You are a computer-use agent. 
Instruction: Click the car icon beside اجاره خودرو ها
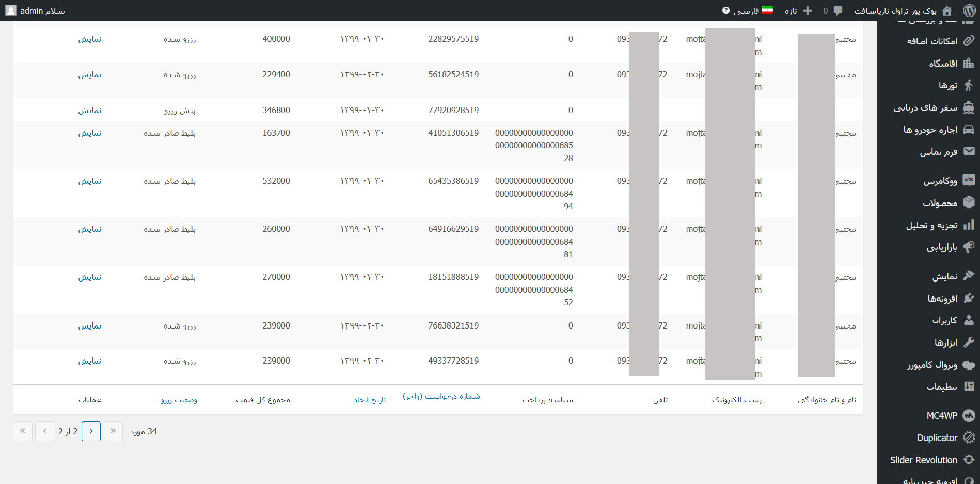(x=969, y=129)
